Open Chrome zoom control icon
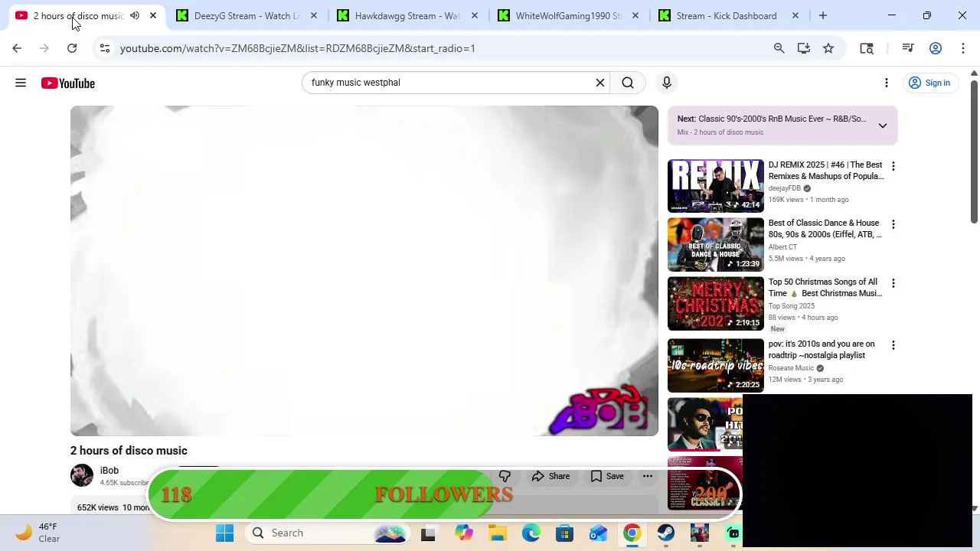Image resolution: width=980 pixels, height=551 pixels. [x=779, y=48]
